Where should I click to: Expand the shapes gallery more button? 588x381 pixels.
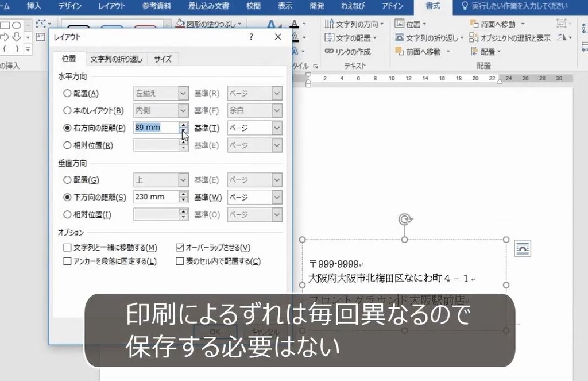(28, 49)
